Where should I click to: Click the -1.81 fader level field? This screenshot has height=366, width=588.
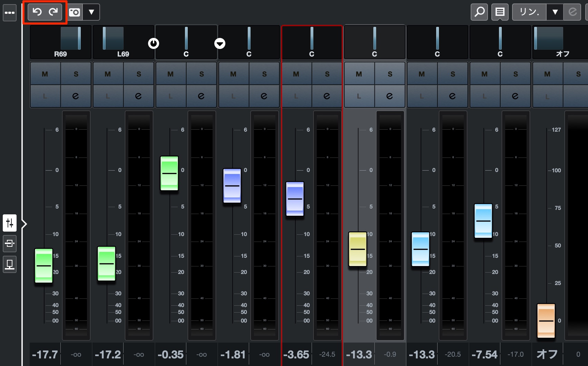click(233, 354)
